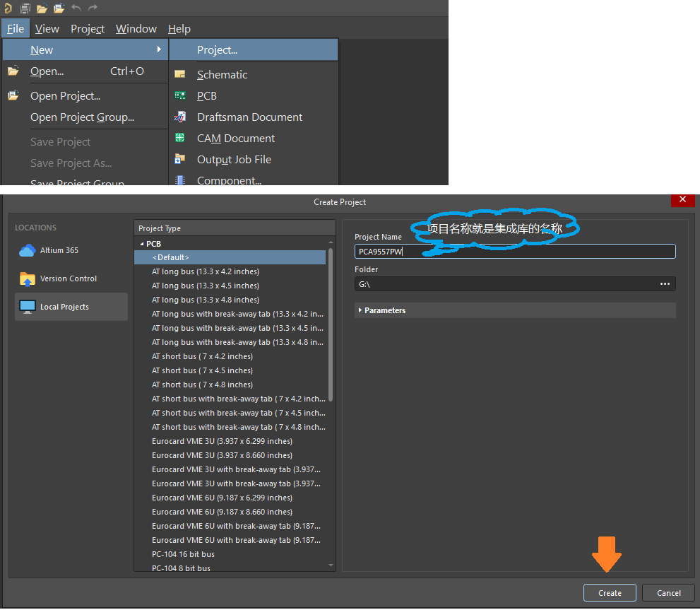Select the Schematic menu entry
Image resolution: width=700 pixels, height=610 pixels.
click(x=254, y=74)
